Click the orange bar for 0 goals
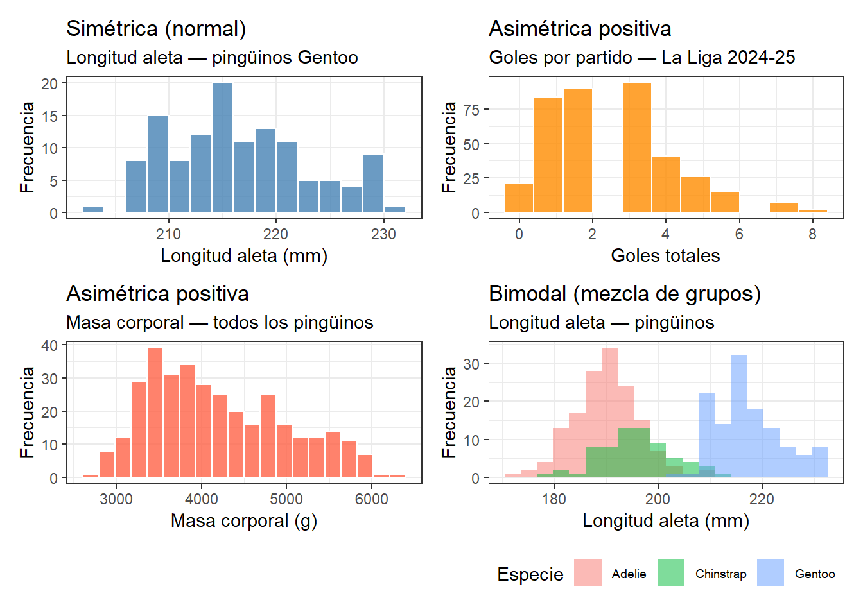863x616 pixels. point(519,198)
